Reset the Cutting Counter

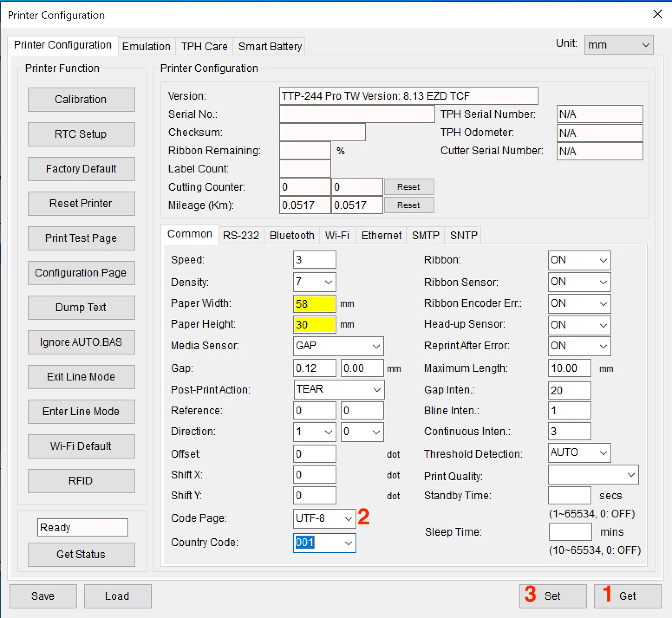[x=408, y=187]
